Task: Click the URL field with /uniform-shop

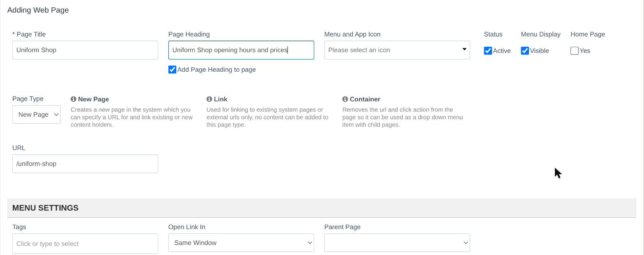Action: pos(85,164)
